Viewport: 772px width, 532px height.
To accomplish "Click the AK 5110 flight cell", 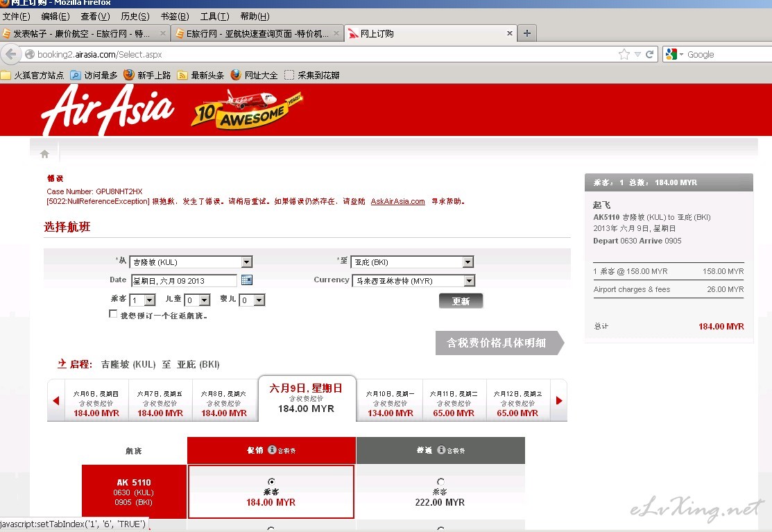I will pos(135,492).
